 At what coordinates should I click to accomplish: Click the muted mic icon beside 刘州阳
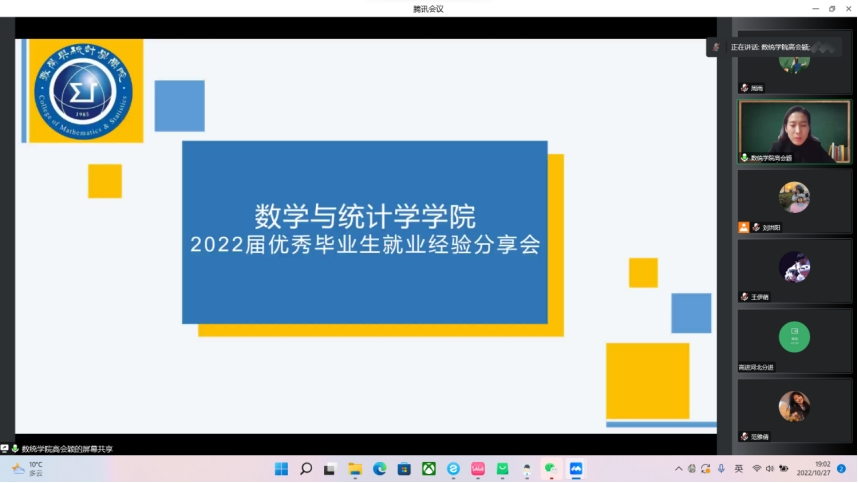coord(757,227)
